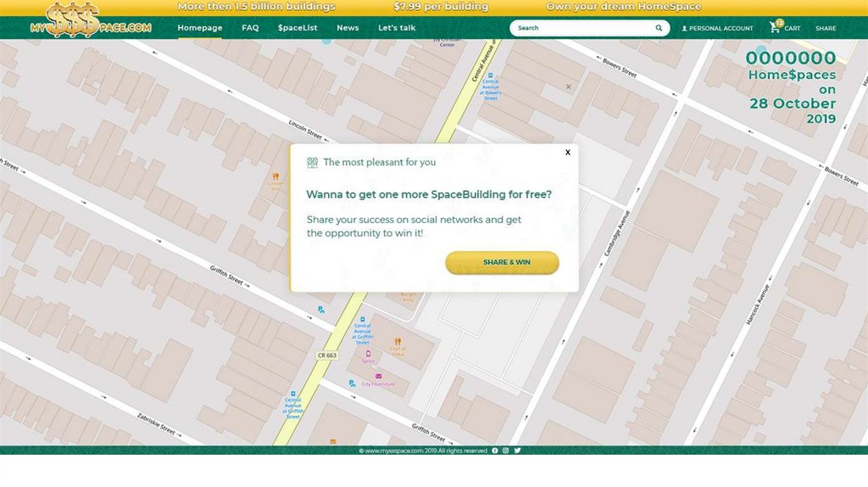Viewport: 868px width, 487px height.
Task: Click the search magnifier icon
Action: [x=659, y=28]
